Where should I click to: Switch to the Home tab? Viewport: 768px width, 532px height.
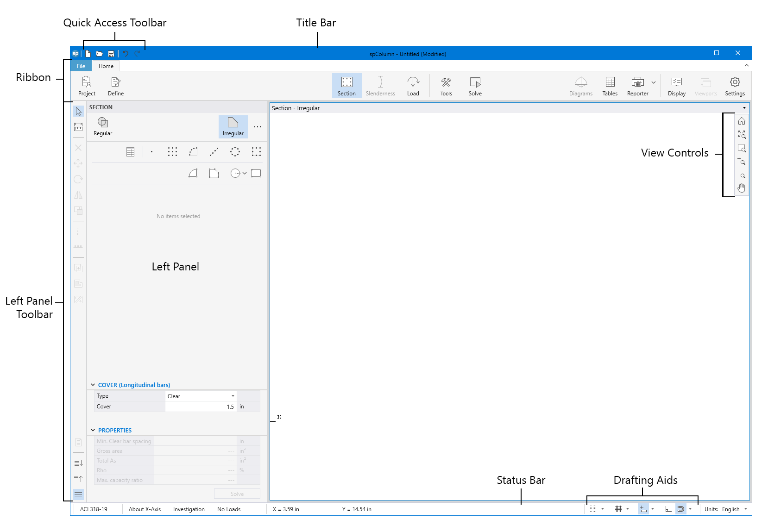[x=106, y=66]
